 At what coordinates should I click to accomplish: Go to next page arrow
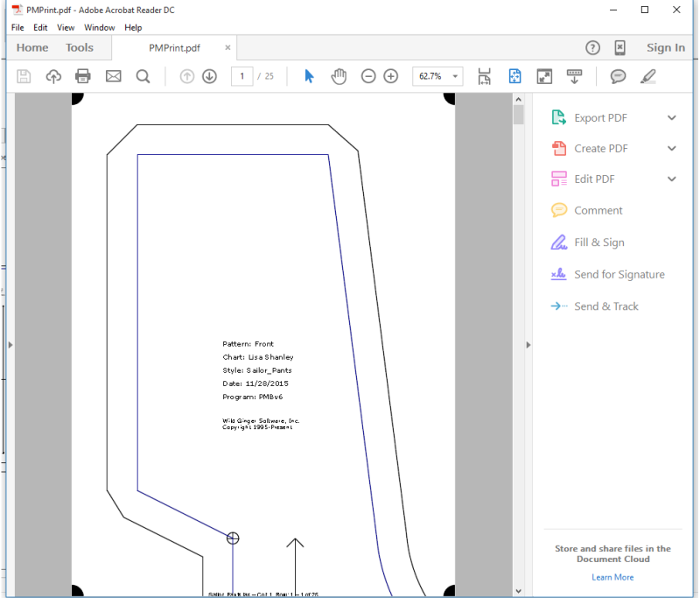[209, 76]
